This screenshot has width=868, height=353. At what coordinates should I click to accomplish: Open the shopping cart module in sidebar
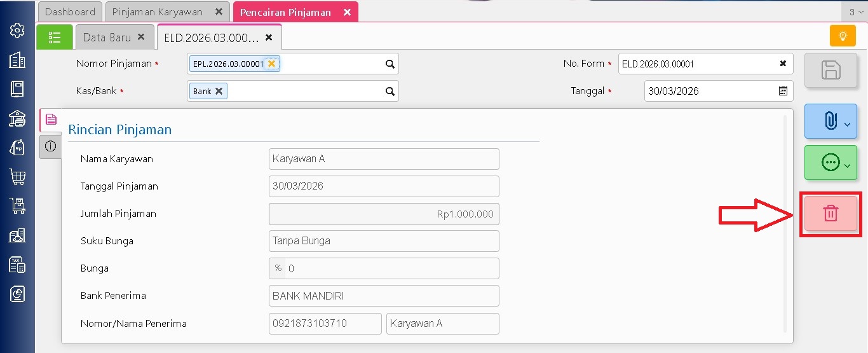[x=17, y=177]
